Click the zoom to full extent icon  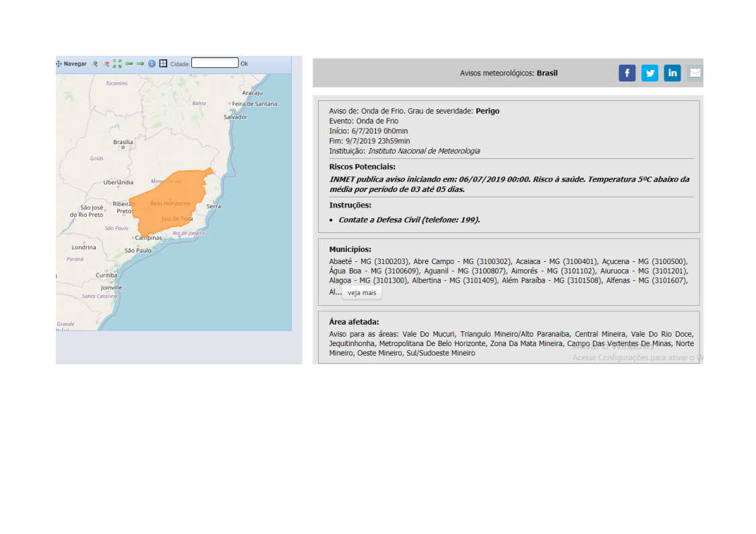pyautogui.click(x=117, y=63)
